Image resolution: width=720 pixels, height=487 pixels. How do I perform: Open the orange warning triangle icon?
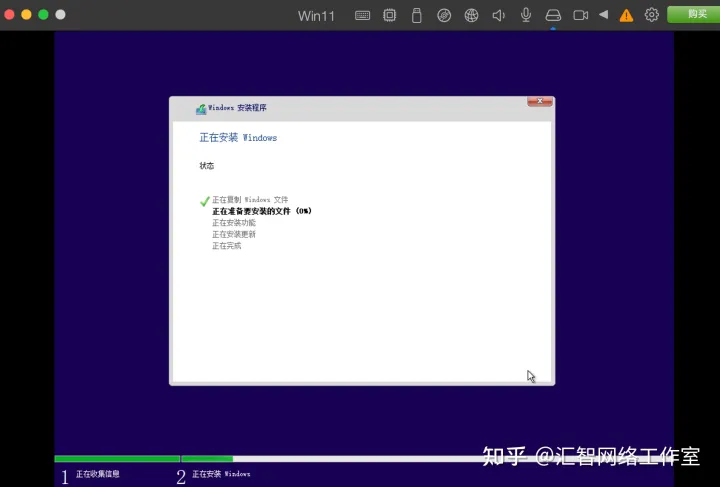[x=626, y=16]
